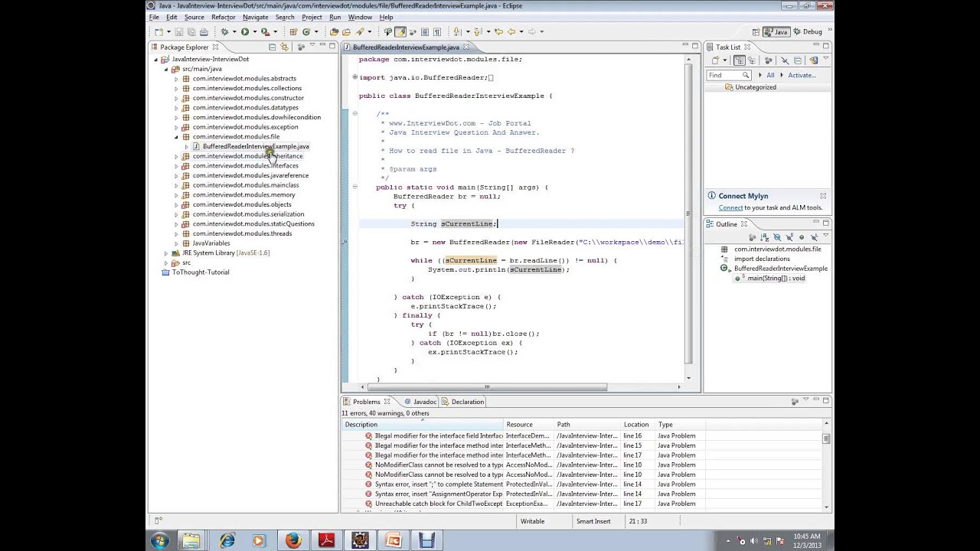980x551 pixels.
Task: Toggle Link with Editor in Package Explorer
Action: tap(284, 47)
